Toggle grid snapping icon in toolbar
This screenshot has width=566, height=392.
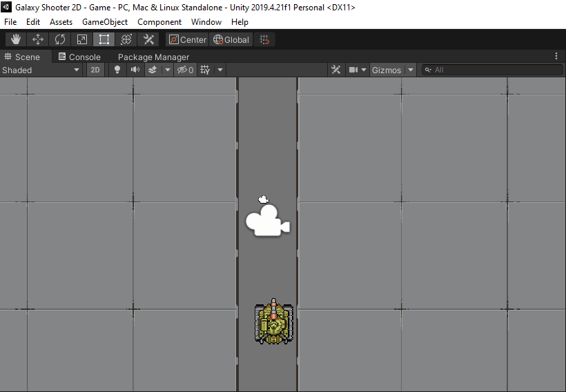coord(264,40)
